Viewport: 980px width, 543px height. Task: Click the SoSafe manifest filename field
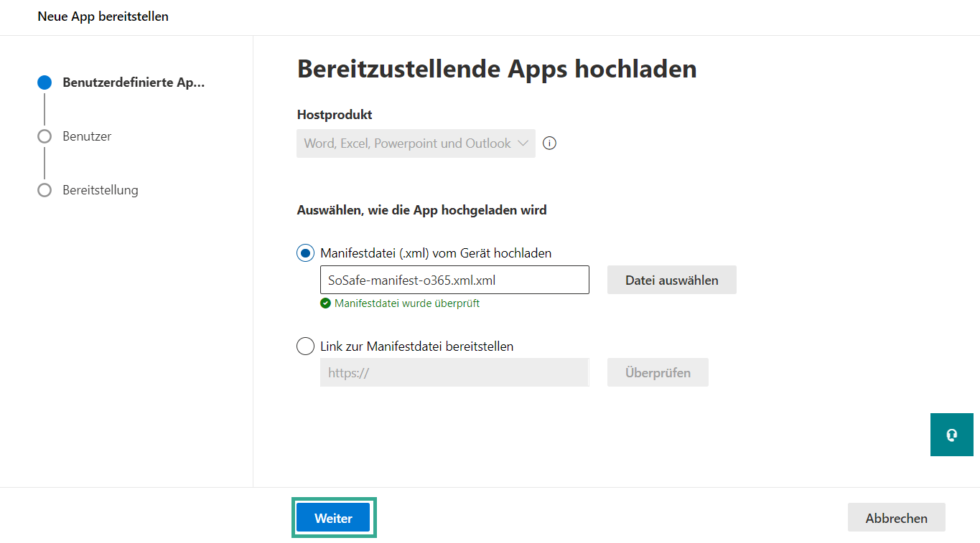454,280
